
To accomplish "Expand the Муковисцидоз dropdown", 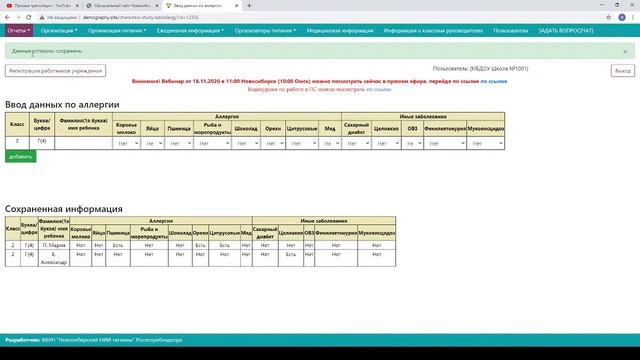I will coord(486,143).
